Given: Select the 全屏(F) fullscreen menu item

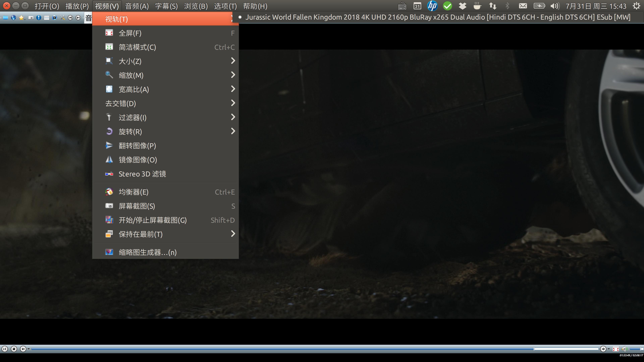Looking at the screenshot, I should (166, 33).
